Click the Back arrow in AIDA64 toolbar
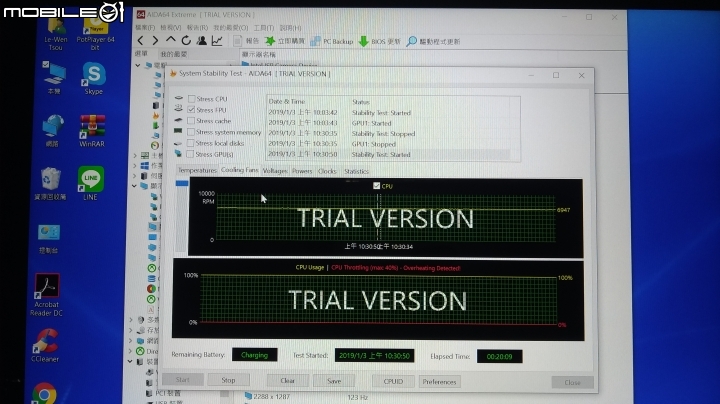The height and width of the screenshot is (404, 720). [141, 41]
